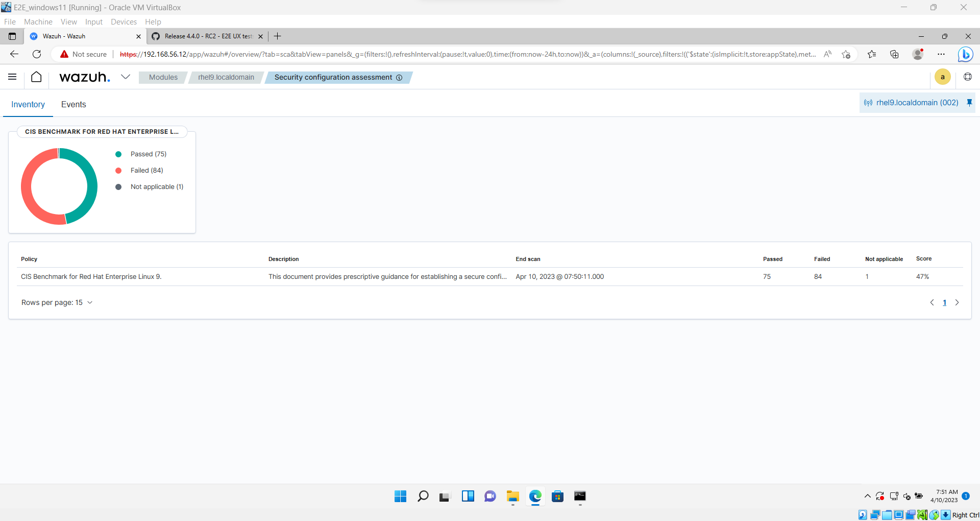Switch to the Events tab
The image size is (980, 521).
point(73,104)
